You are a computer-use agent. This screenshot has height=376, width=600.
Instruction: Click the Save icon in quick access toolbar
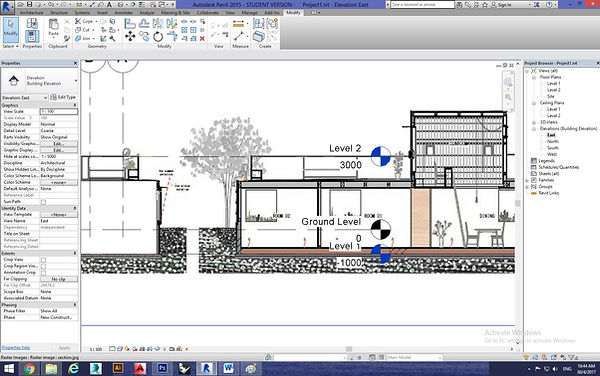29,5
